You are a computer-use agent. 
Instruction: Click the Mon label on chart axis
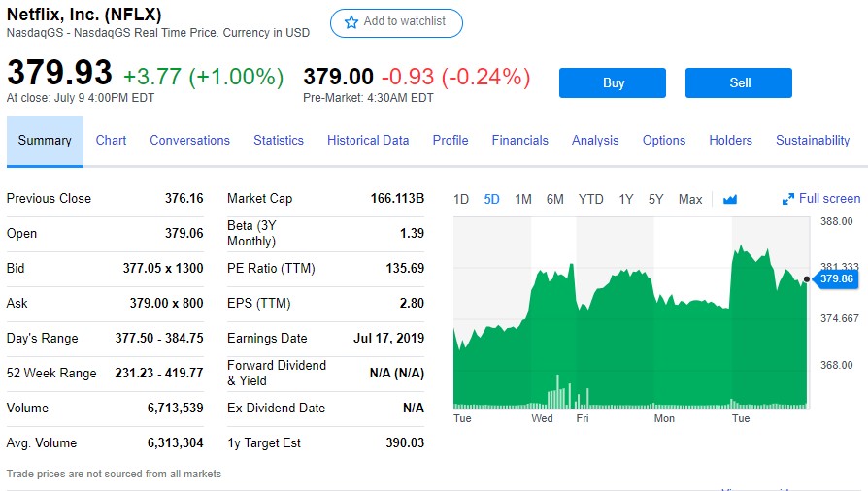click(664, 418)
